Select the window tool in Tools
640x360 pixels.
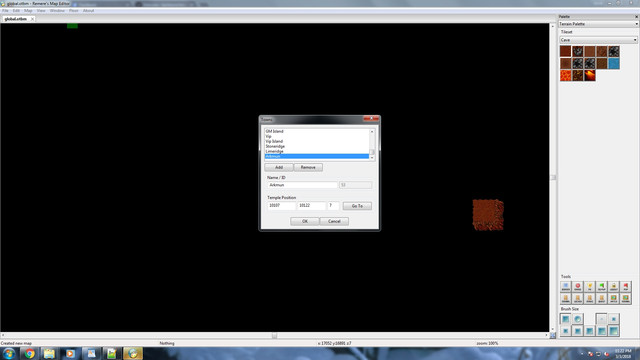[x=626, y=299]
